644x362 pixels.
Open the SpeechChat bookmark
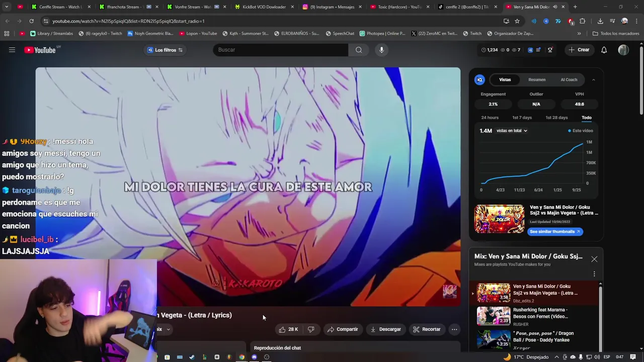coord(340,33)
